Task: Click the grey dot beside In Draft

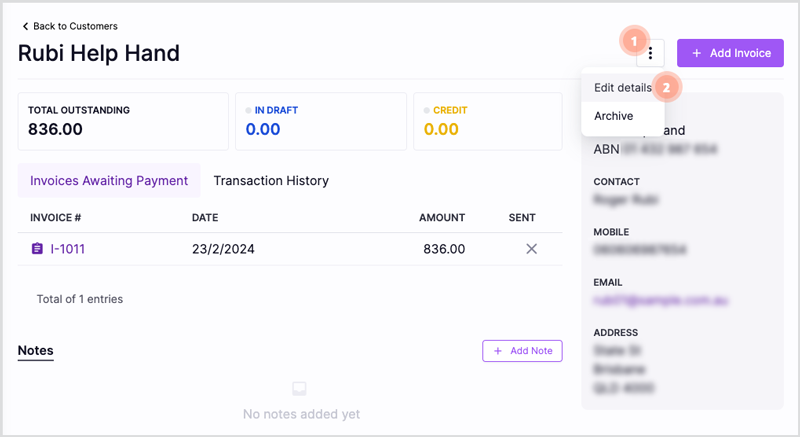Action: [248, 110]
